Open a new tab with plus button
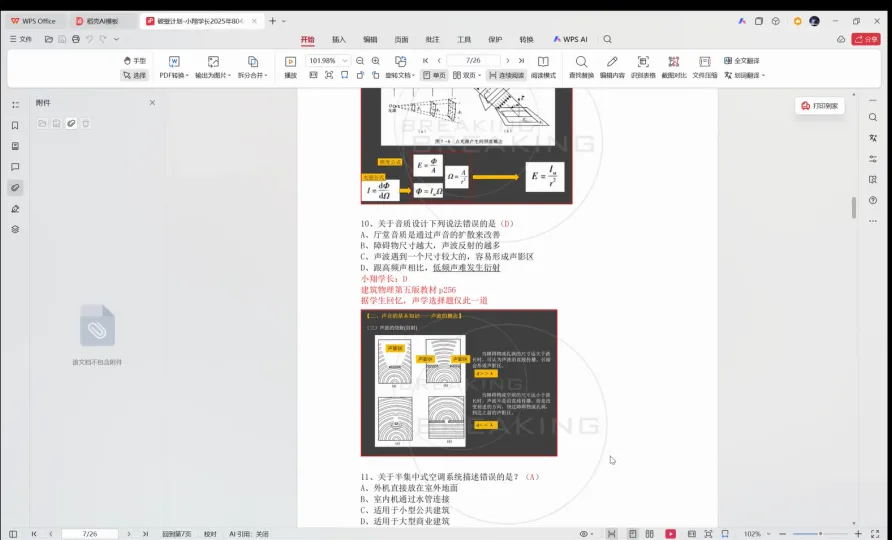The width and height of the screenshot is (892, 540). tap(272, 21)
